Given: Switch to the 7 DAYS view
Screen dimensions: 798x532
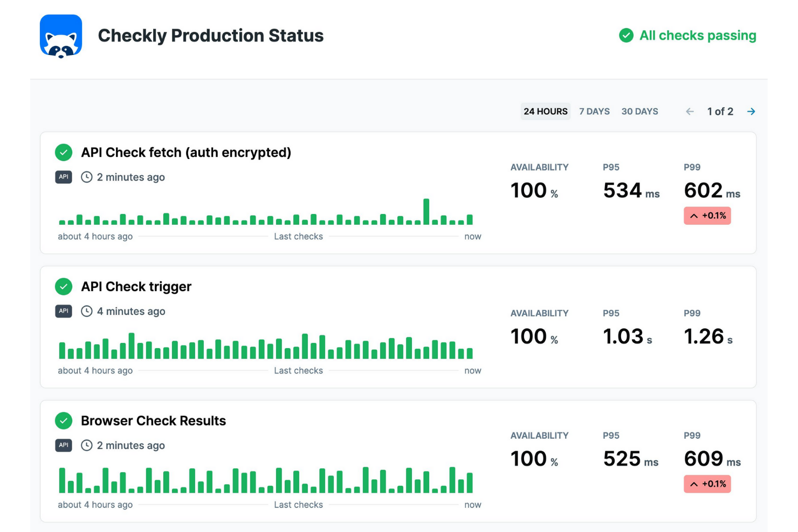Looking at the screenshot, I should coord(594,111).
